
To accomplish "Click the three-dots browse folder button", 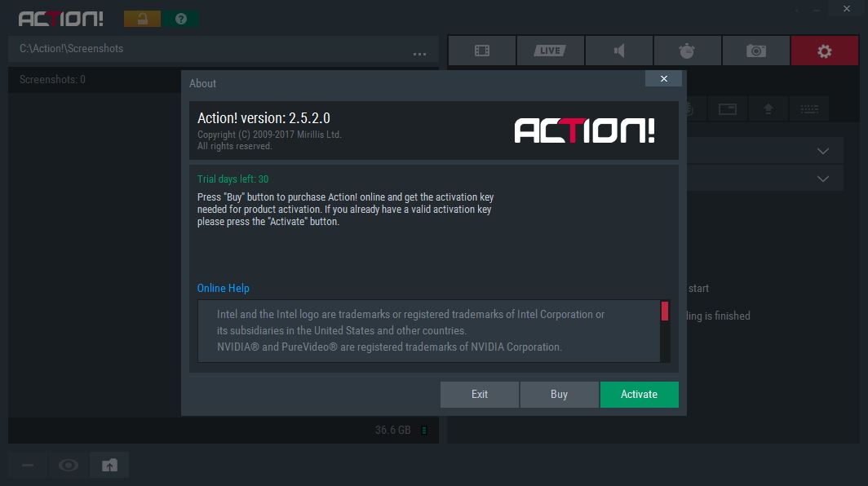I will click(x=419, y=54).
